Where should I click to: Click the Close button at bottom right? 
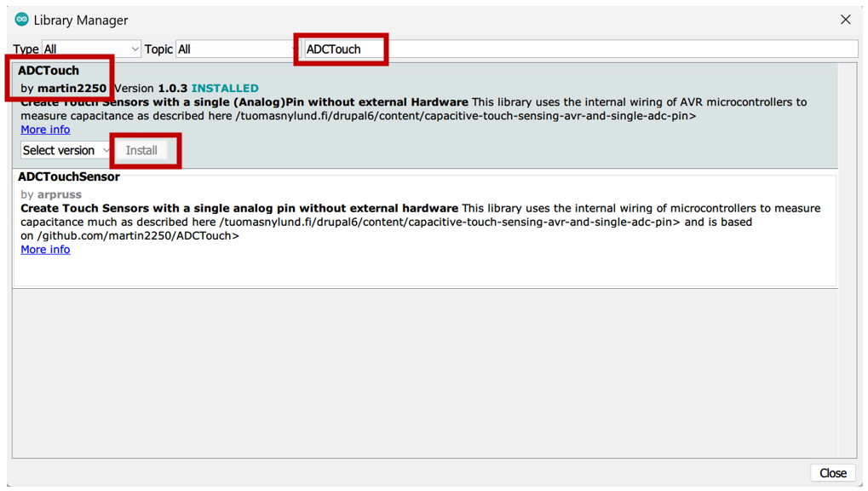832,473
